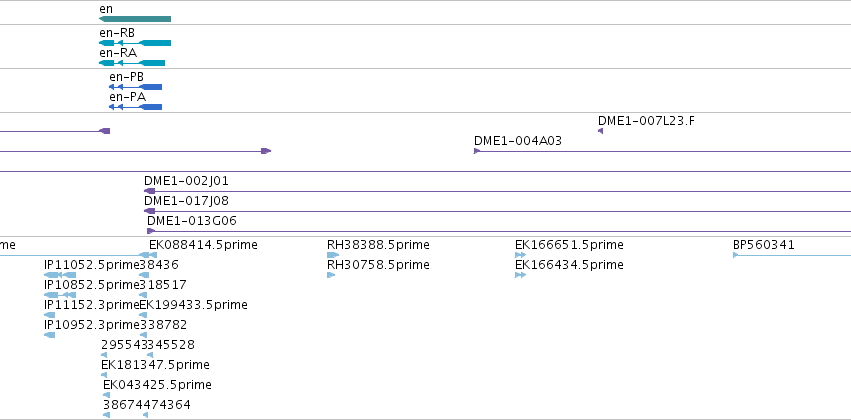Select the en-RA transcript feature

[x=132, y=63]
